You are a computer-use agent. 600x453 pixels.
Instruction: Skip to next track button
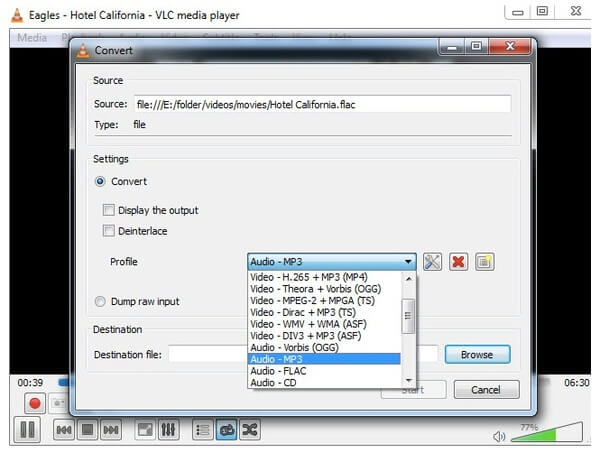[x=111, y=430]
